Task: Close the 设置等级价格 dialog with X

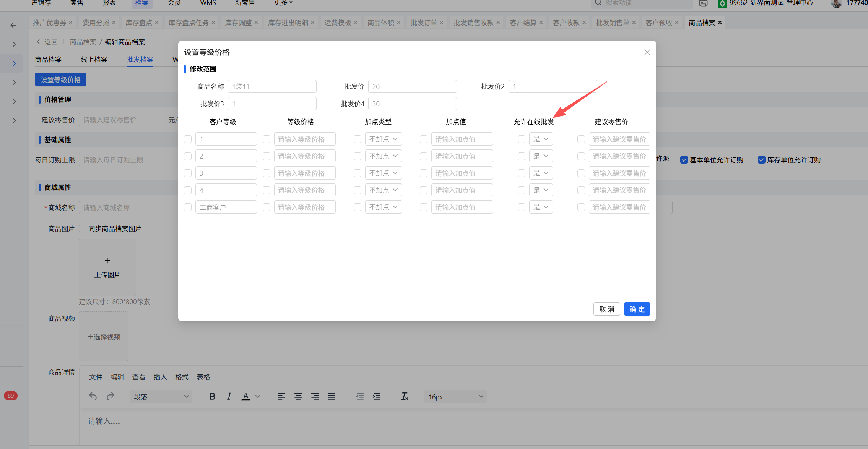Action: [647, 52]
